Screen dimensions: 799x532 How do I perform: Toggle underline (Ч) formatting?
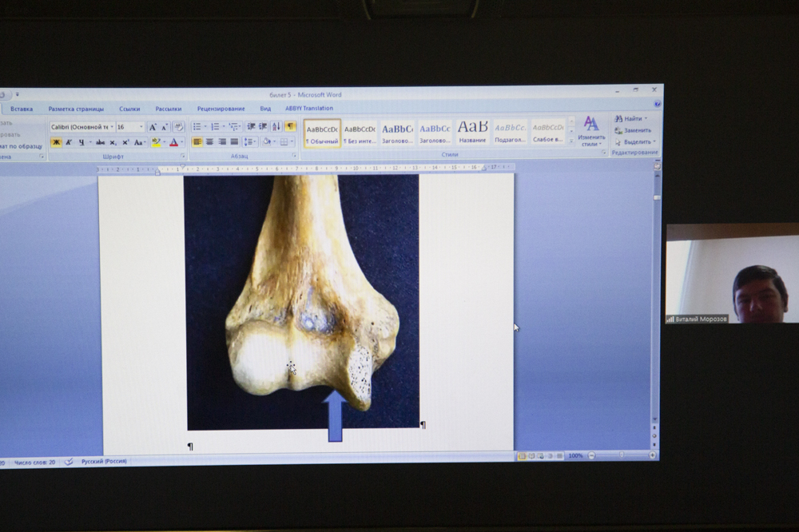(81, 143)
